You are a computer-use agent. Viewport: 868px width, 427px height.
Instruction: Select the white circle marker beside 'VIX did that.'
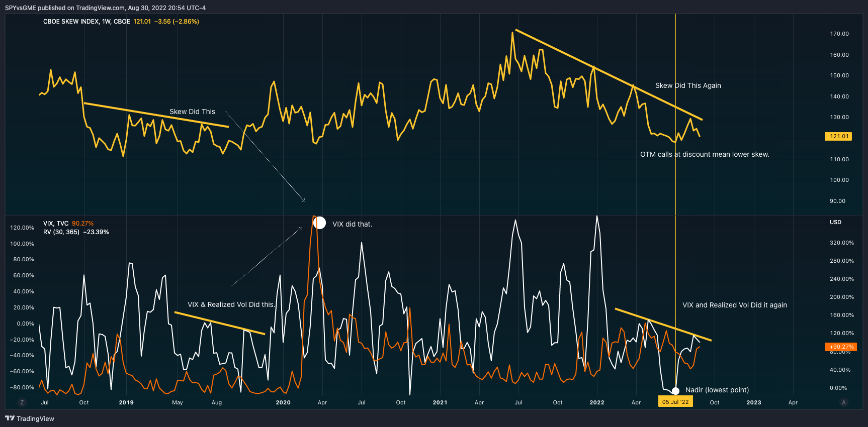pyautogui.click(x=319, y=223)
